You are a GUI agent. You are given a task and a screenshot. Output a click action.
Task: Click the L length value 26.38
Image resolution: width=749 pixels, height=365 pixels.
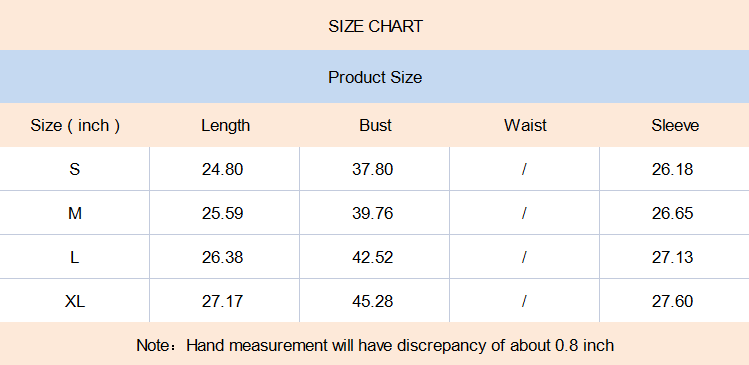coord(222,258)
